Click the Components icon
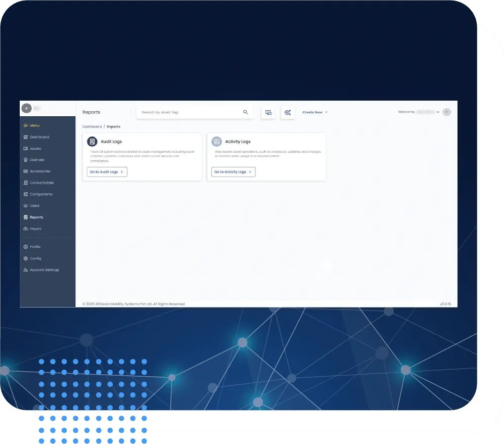 click(x=26, y=194)
